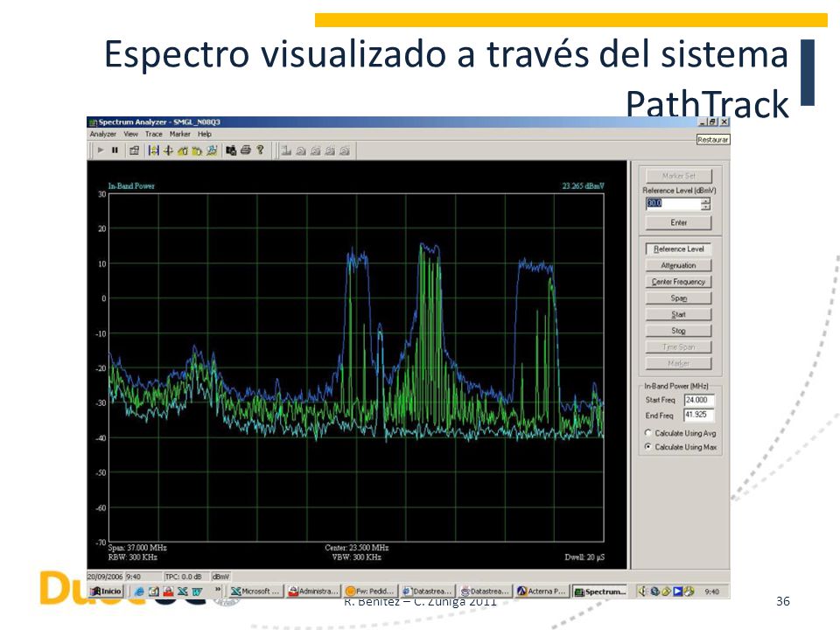
Task: Click the 'Center: 23.500 MHz' text
Action: click(x=357, y=548)
